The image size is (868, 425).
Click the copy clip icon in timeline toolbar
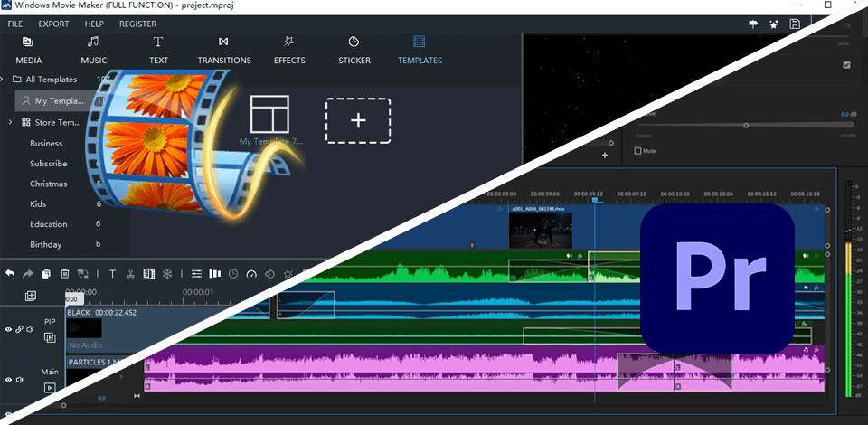46,273
